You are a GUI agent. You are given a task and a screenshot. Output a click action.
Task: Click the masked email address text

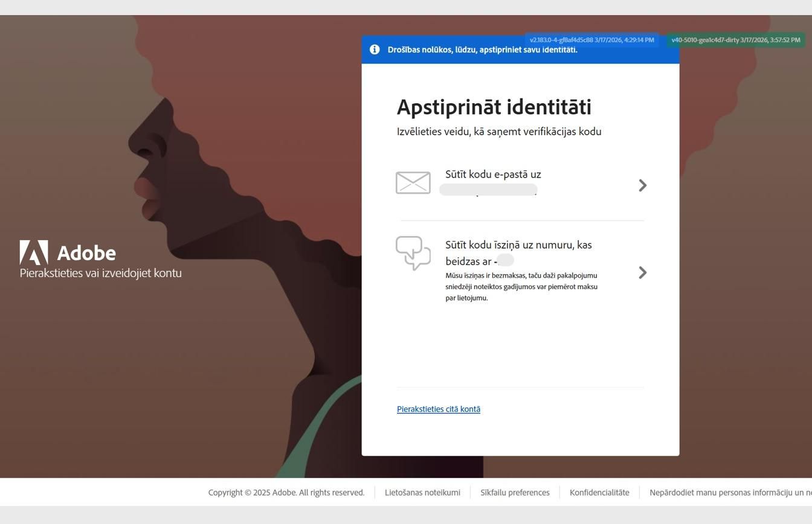(488, 189)
